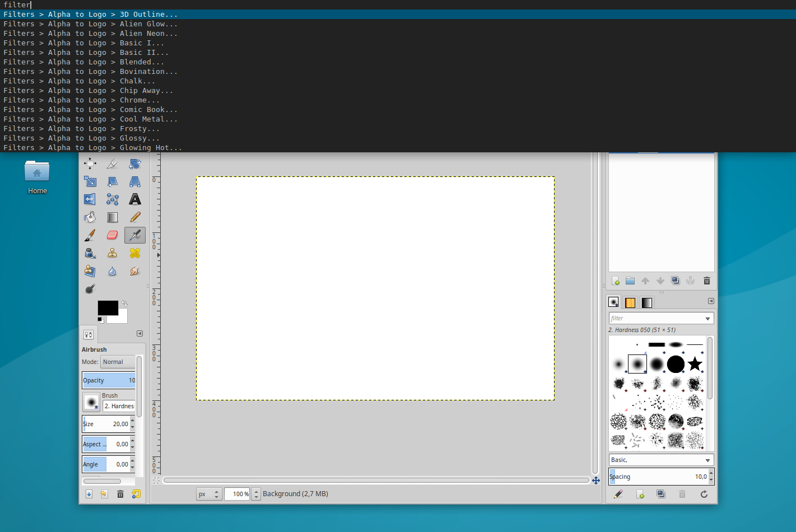Pick the Gradient tool

[112, 217]
